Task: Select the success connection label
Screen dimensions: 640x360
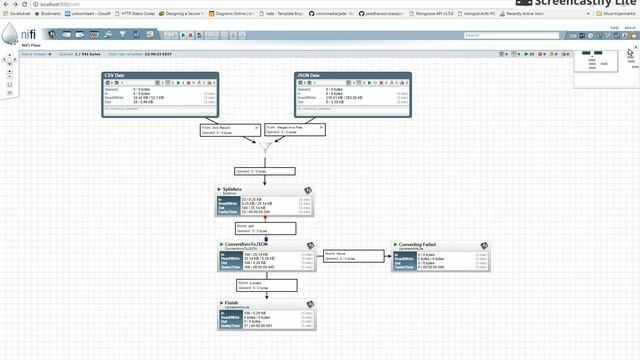Action: (267, 285)
